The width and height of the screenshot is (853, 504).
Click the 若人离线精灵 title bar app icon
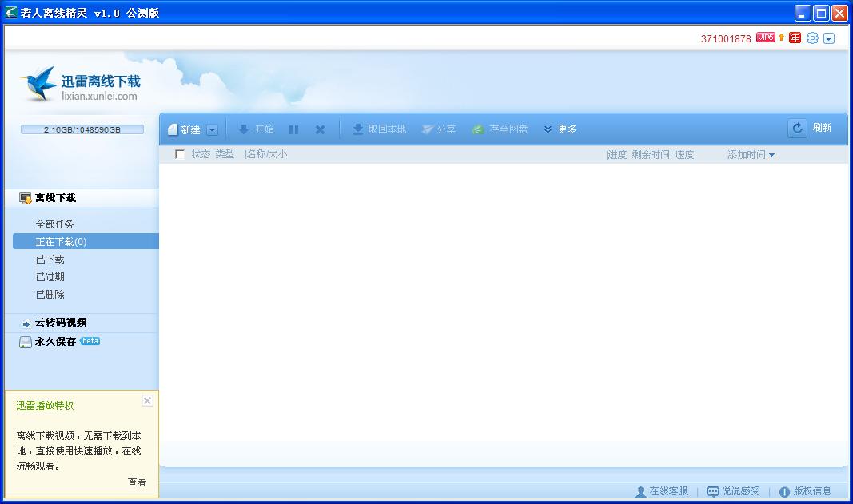click(11, 12)
